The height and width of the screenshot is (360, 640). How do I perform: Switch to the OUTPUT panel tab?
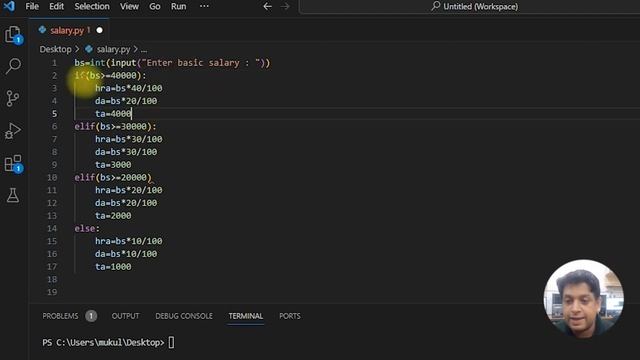(125, 316)
